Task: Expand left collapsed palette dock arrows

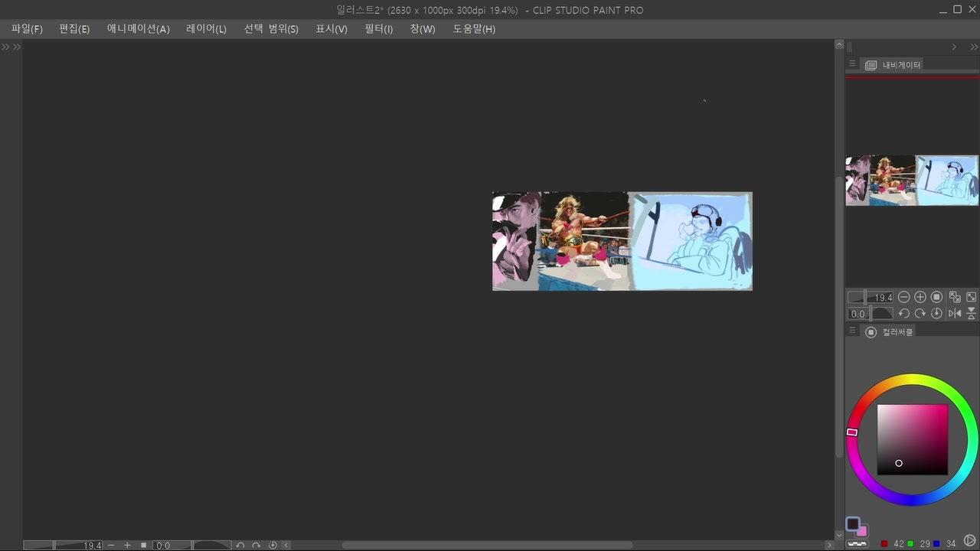Action: pyautogui.click(x=11, y=47)
